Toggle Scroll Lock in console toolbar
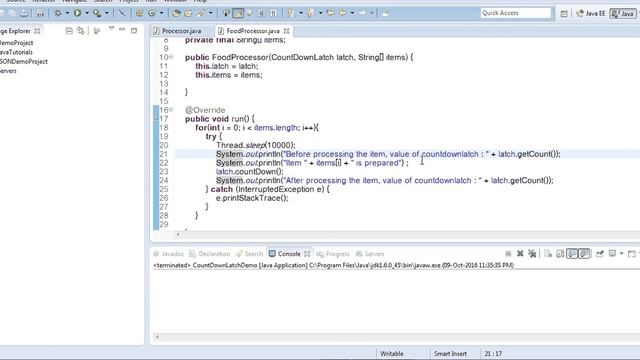 click(x=560, y=254)
